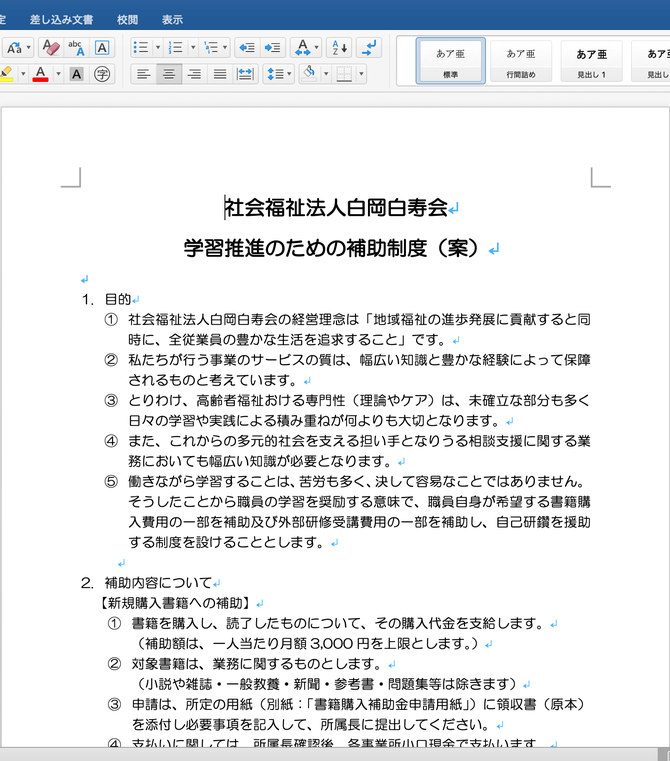This screenshot has height=761, width=670.
Task: Decrease paragraph indent
Action: 247,48
